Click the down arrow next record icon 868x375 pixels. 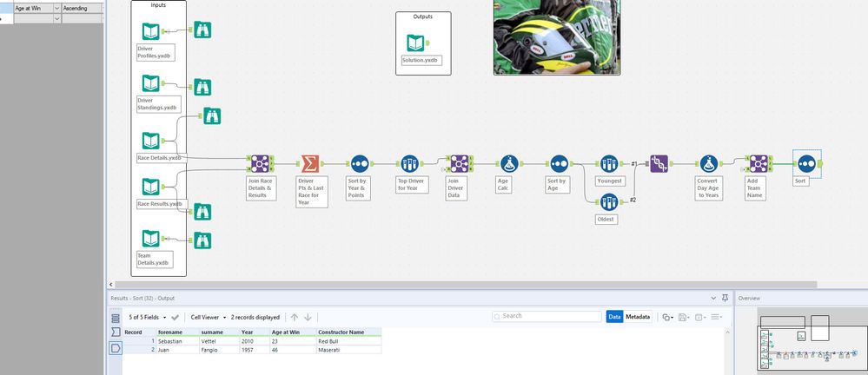[308, 318]
